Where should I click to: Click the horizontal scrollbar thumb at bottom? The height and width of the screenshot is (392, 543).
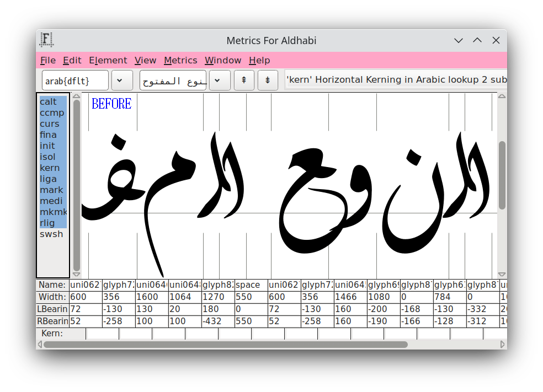(x=226, y=345)
